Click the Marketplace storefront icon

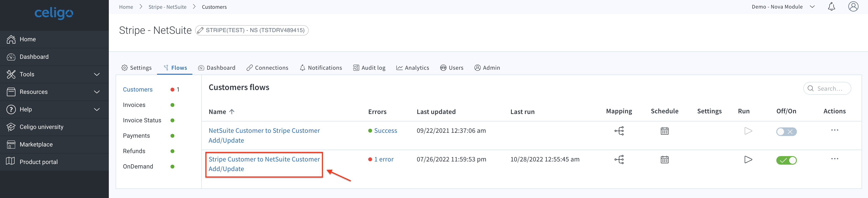tap(11, 144)
